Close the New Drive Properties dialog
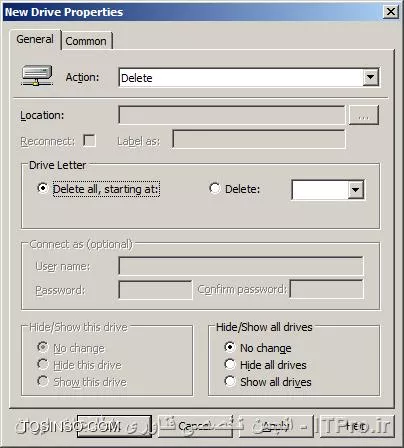404x448 pixels. click(x=391, y=12)
